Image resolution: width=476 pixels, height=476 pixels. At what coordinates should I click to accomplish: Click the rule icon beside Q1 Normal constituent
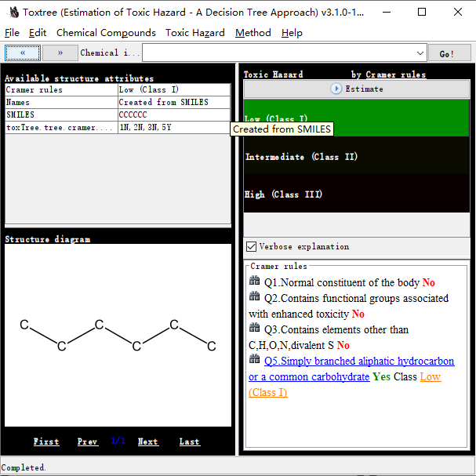[x=254, y=282]
